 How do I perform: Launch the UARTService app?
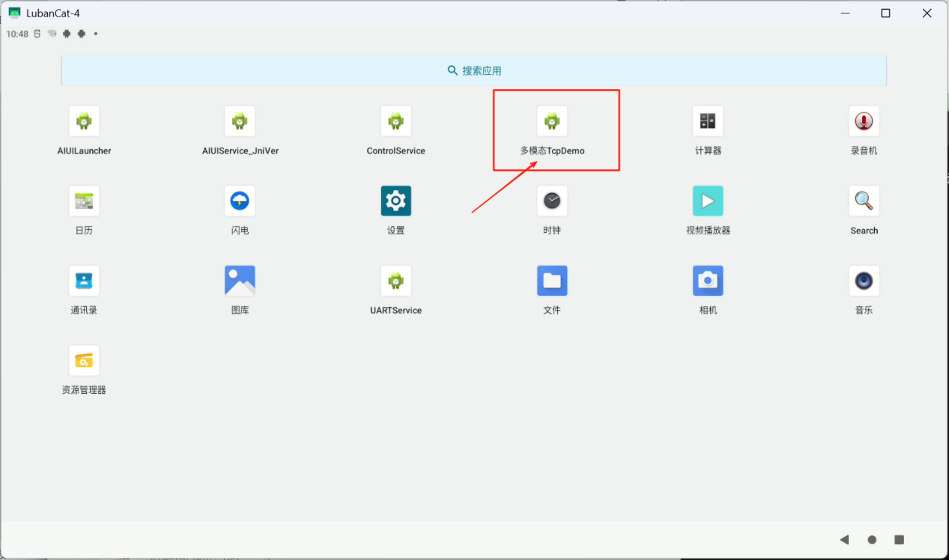[395, 281]
